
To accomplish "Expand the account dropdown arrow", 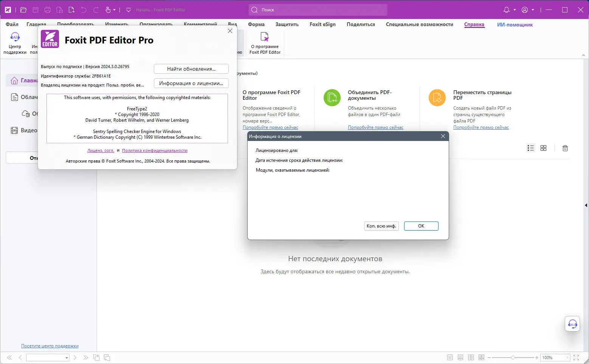I will click(x=533, y=10).
